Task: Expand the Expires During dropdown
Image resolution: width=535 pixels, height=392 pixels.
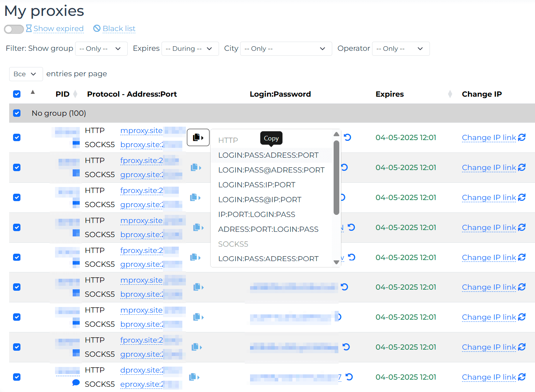Action: [x=189, y=49]
